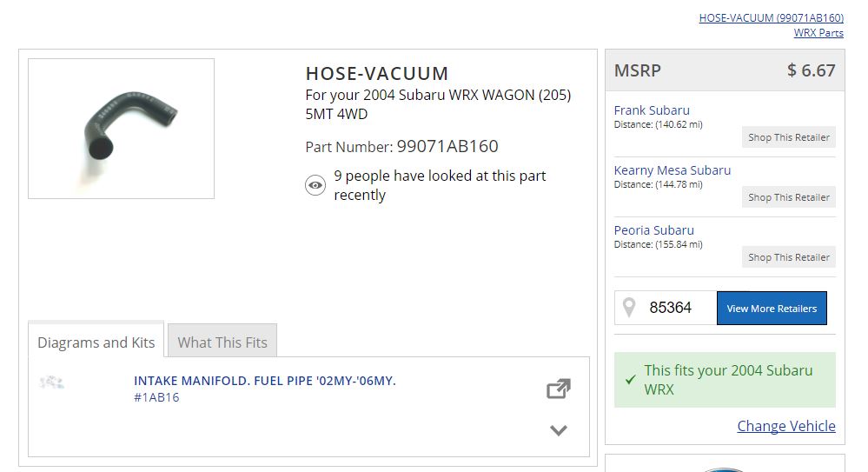Expand the intake manifold diagram chevron
This screenshot has height=472, width=868.
pyautogui.click(x=558, y=429)
